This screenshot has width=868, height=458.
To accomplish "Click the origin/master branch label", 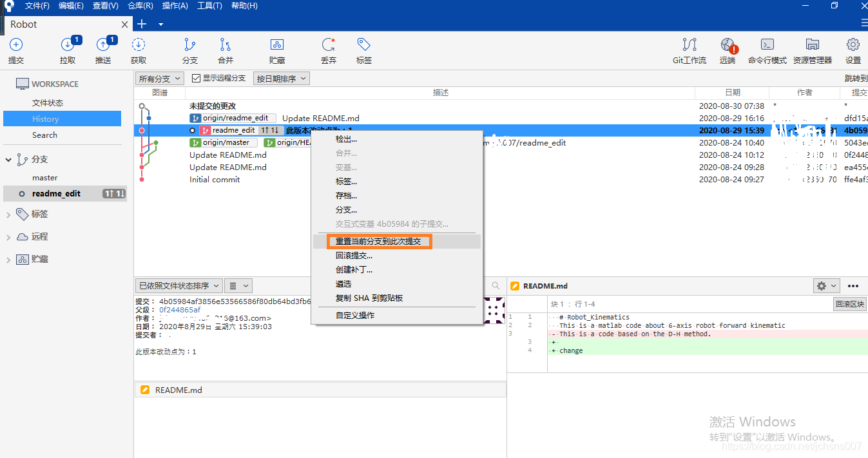I will coord(223,142).
